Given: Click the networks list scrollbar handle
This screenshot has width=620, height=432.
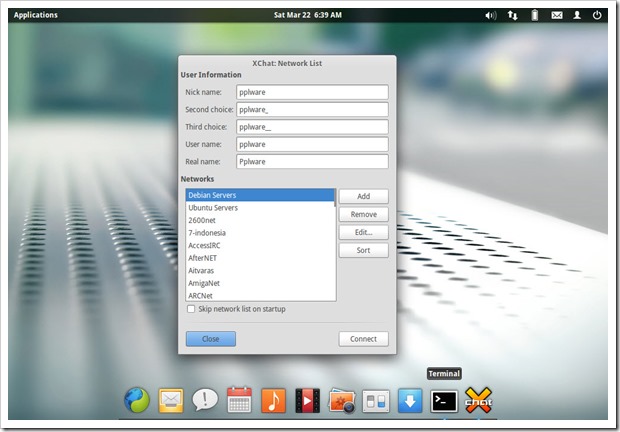Looking at the screenshot, I should pos(335,198).
